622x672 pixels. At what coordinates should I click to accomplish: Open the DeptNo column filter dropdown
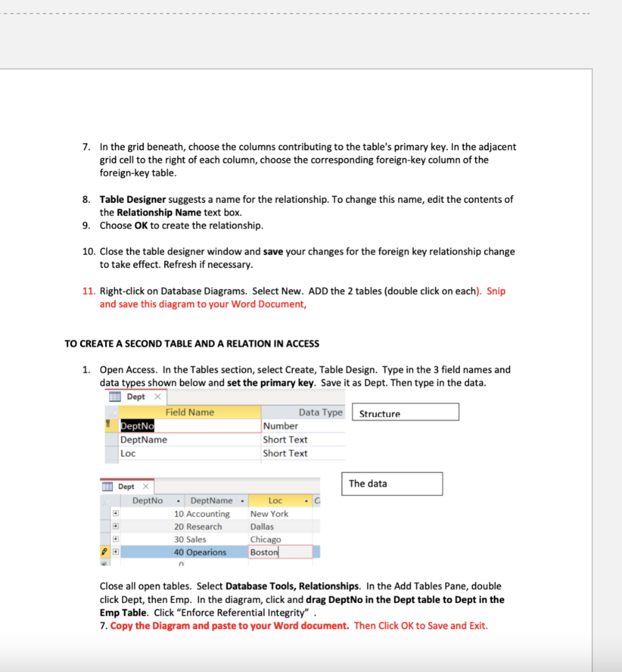pyautogui.click(x=178, y=501)
